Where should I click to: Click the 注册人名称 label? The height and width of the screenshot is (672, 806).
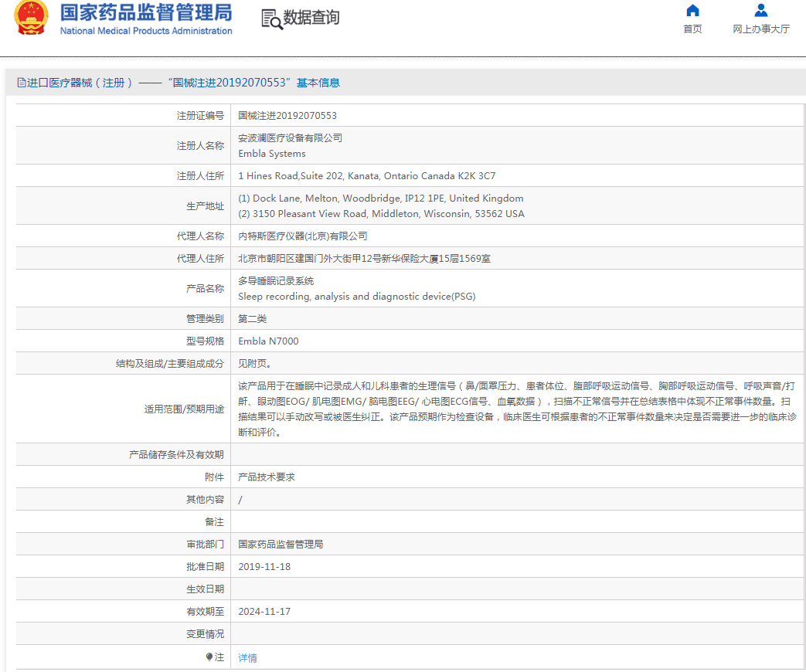[200, 146]
